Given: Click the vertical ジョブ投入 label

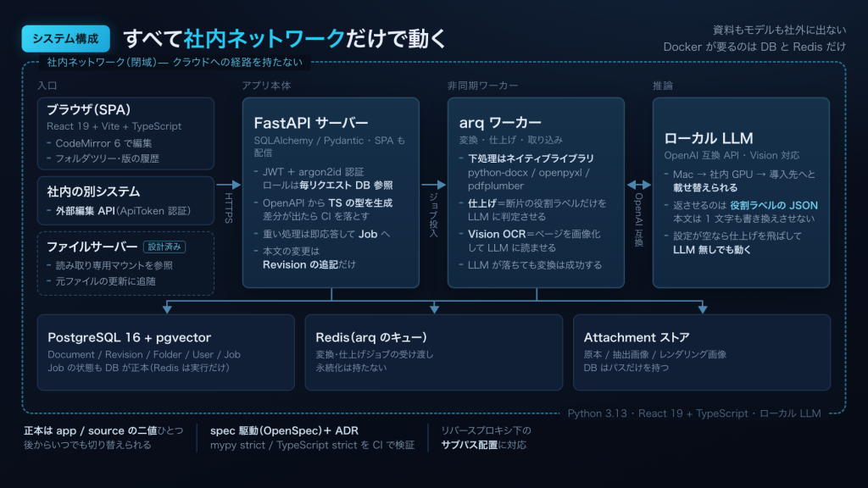Looking at the screenshot, I should pyautogui.click(x=434, y=215).
